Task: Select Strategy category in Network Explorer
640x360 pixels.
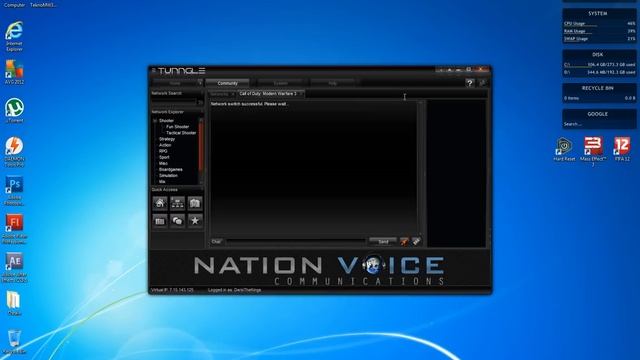Action: coord(167,139)
